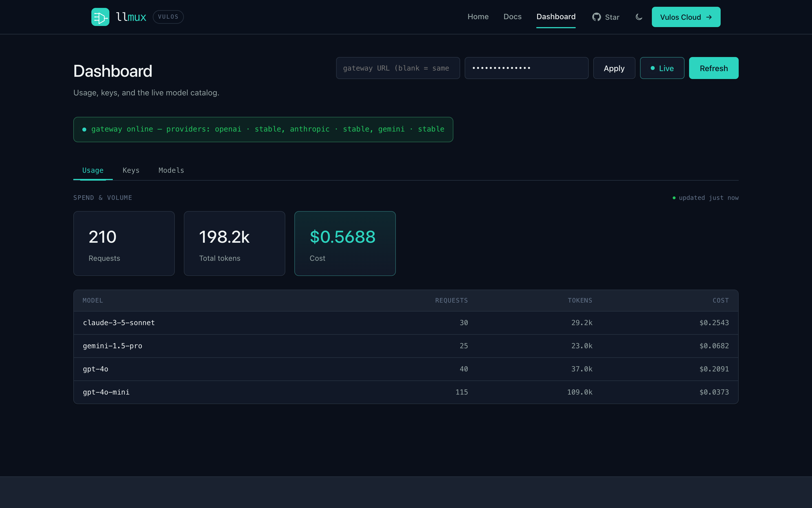Select the gpt-4o row name

pos(95,369)
